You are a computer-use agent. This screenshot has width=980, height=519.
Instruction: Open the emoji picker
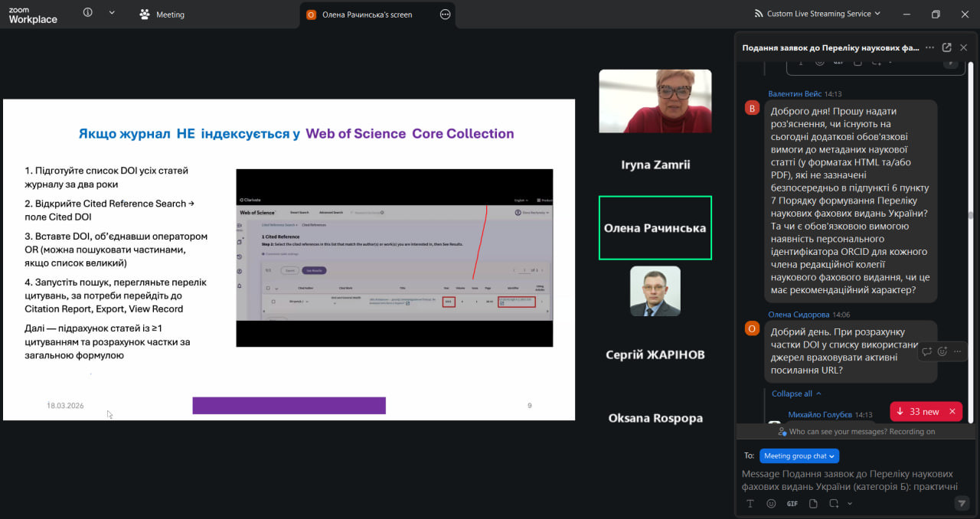[771, 504]
